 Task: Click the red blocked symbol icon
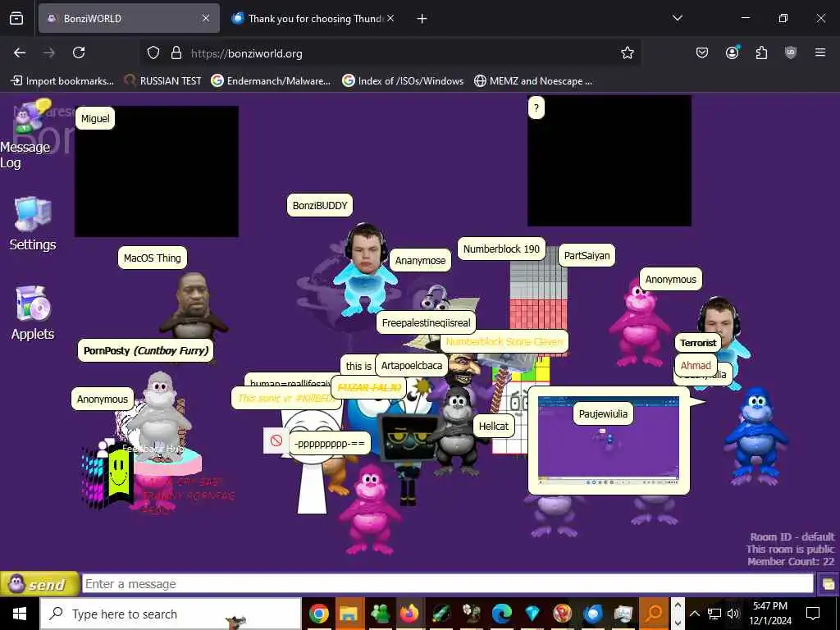pos(276,441)
